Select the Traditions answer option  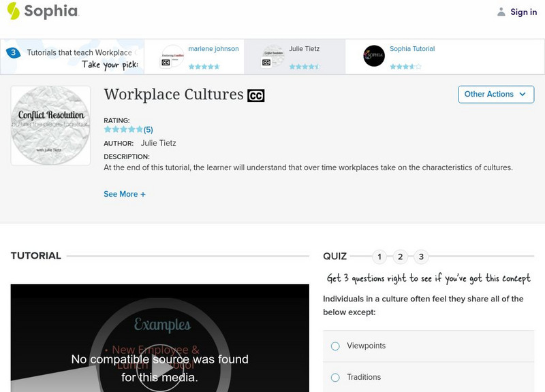334,377
